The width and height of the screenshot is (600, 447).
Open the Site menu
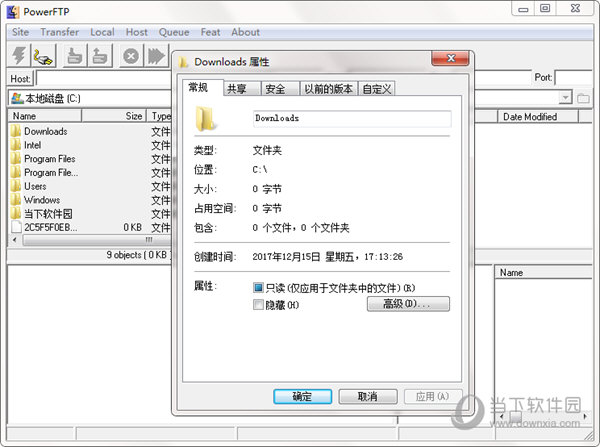click(x=20, y=32)
